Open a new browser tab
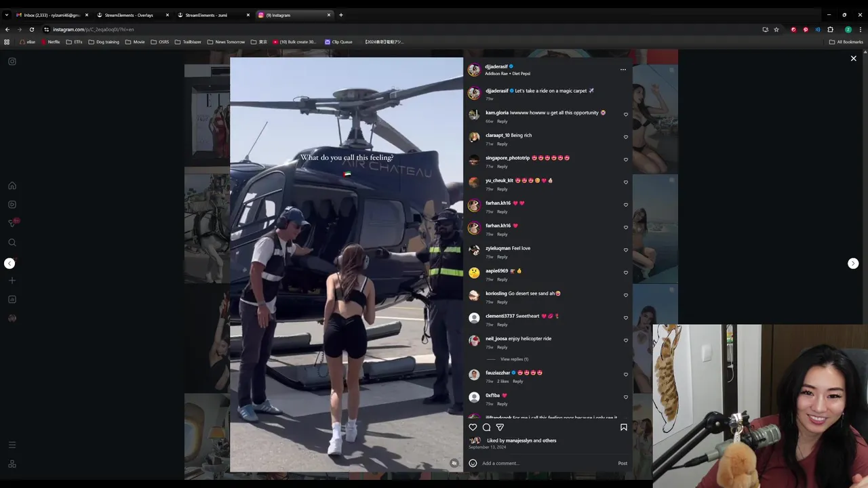Image resolution: width=868 pixels, height=488 pixels. pyautogui.click(x=341, y=15)
